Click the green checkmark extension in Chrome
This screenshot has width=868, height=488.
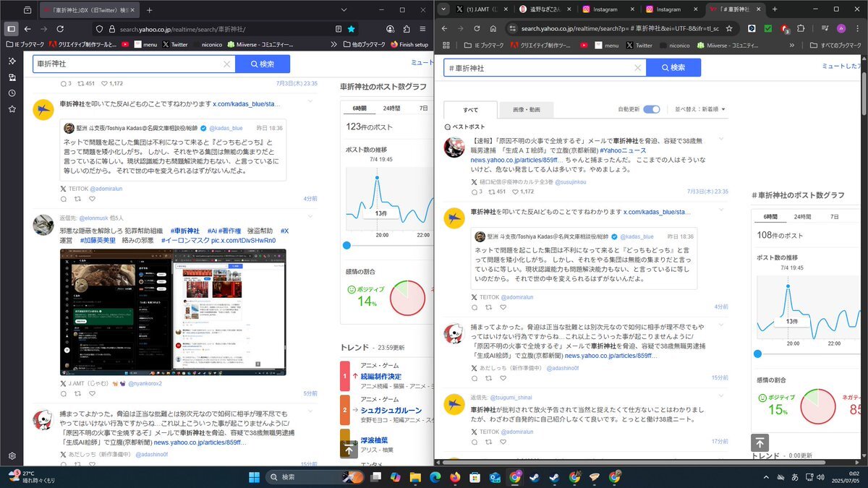click(768, 28)
